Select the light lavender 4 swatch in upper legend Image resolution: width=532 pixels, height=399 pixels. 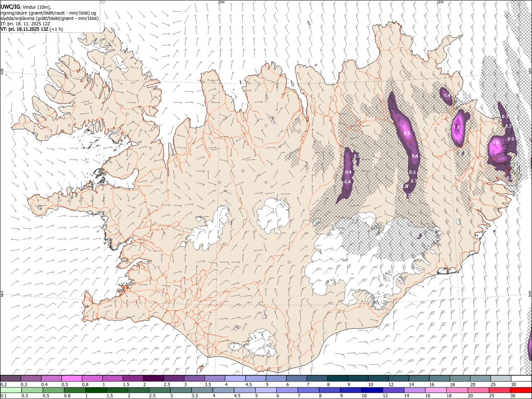point(234,378)
